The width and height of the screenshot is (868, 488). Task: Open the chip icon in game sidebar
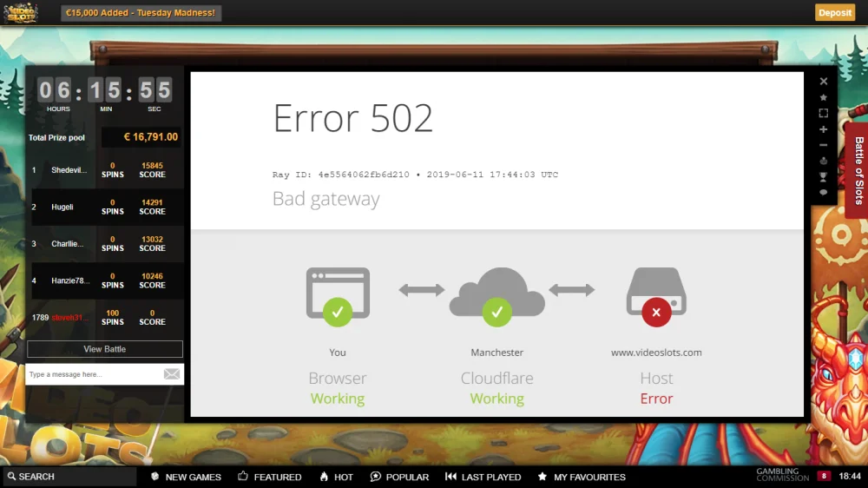(823, 161)
